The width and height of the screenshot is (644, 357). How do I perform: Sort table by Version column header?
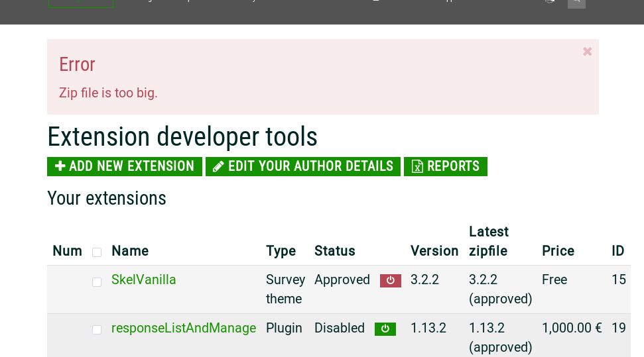[x=434, y=251]
